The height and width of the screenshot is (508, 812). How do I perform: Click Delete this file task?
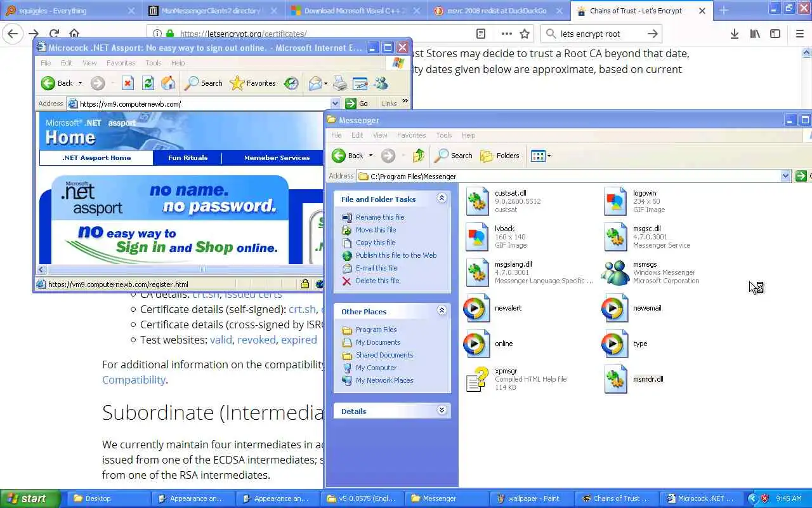click(x=377, y=281)
